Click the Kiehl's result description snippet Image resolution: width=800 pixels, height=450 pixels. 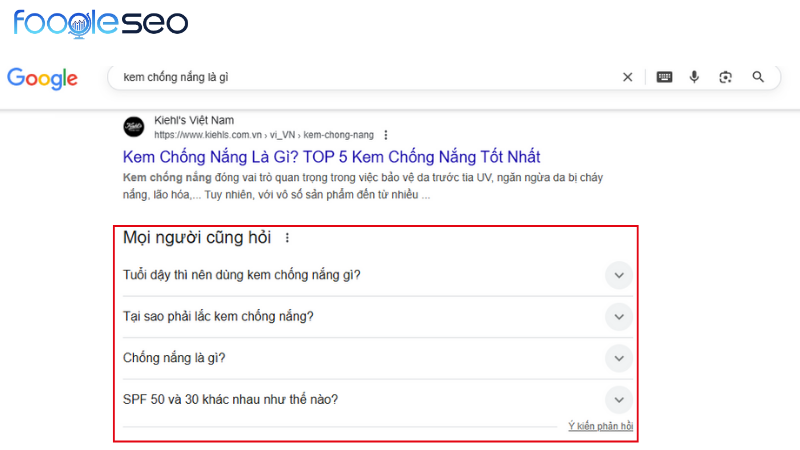pyautogui.click(x=363, y=186)
